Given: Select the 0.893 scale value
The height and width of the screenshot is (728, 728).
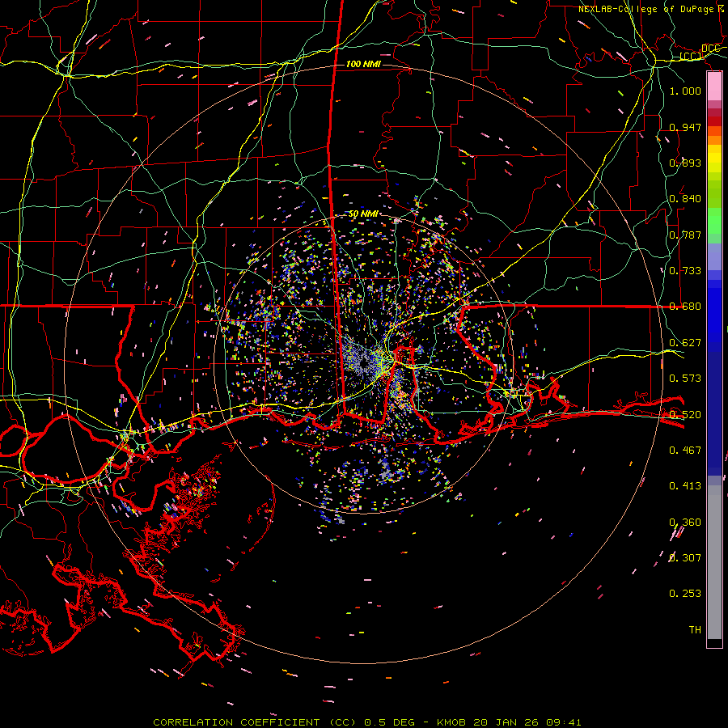Looking at the screenshot, I should click(685, 163).
